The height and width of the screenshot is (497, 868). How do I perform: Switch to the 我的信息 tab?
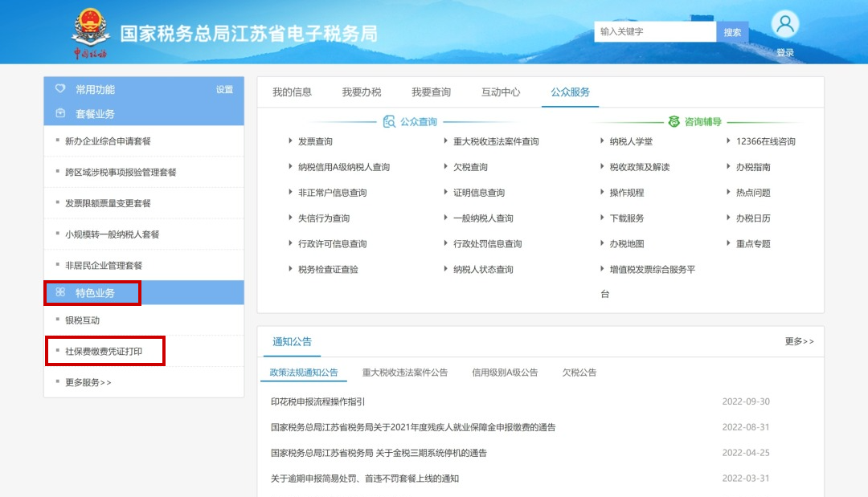point(292,92)
